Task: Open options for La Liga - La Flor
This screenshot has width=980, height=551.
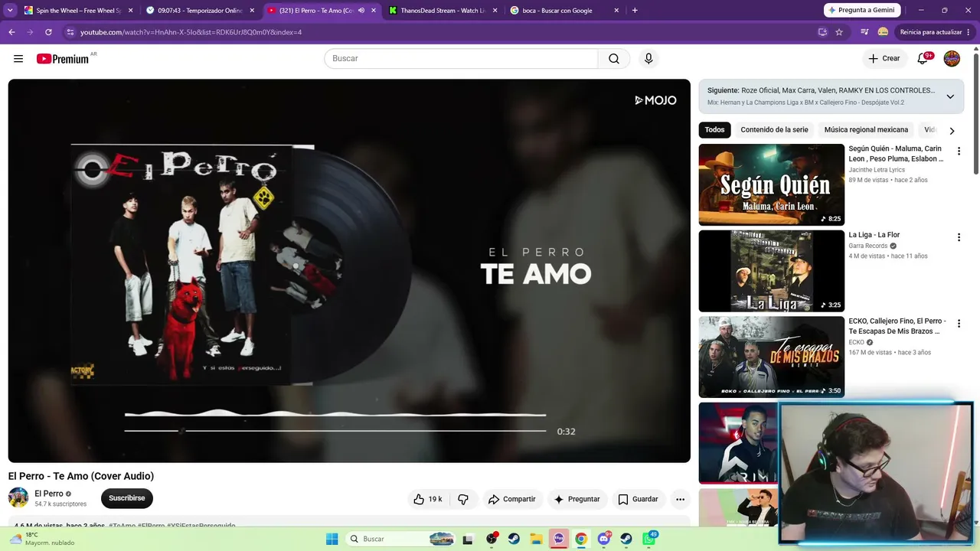Action: click(x=959, y=237)
